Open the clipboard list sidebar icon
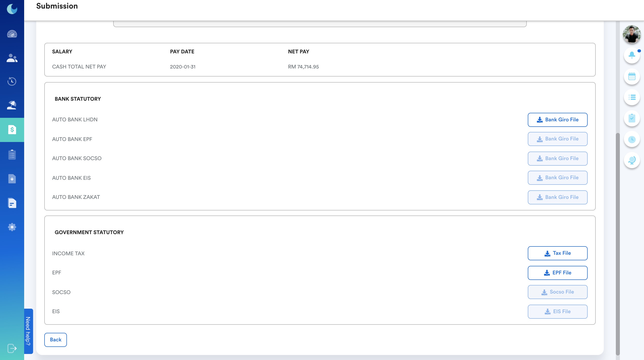The image size is (644, 360). click(12, 155)
